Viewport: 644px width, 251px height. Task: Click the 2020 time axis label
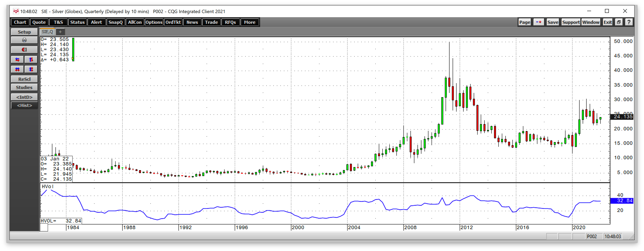click(579, 228)
